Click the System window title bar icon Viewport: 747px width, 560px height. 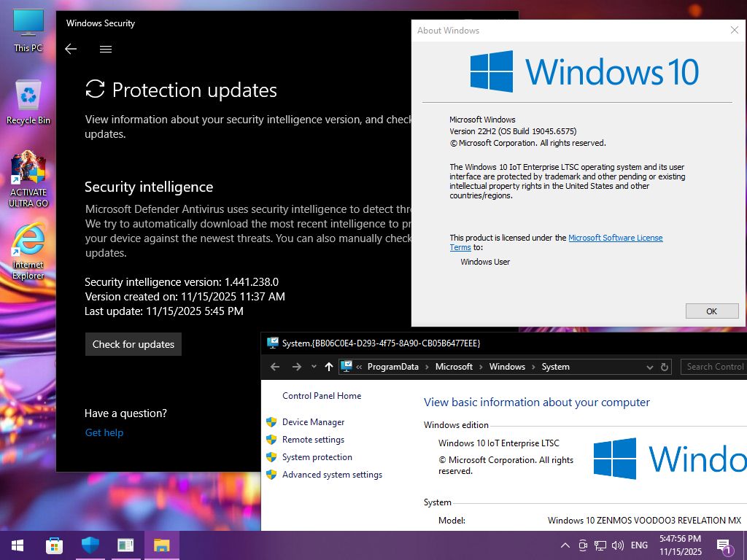click(273, 343)
